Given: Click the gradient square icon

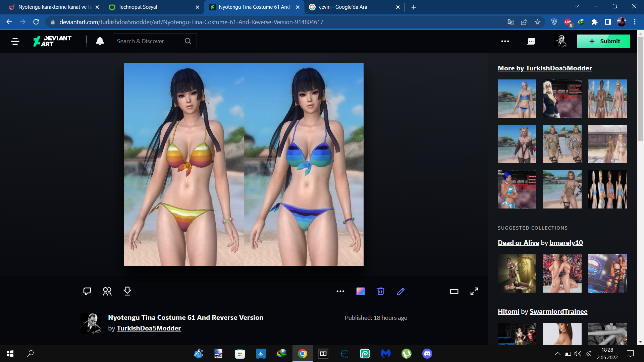Looking at the screenshot, I should [x=361, y=291].
